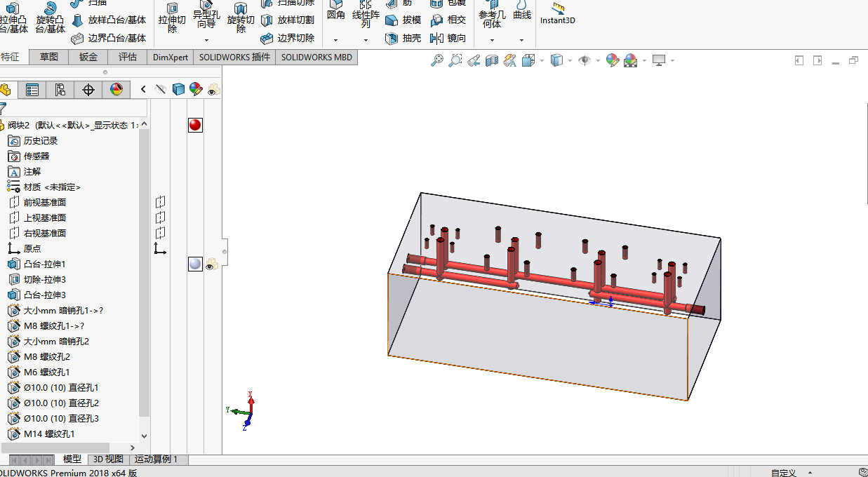This screenshot has width=868, height=477.
Task: Open the ConfigurationManager tab icon
Action: tap(60, 90)
